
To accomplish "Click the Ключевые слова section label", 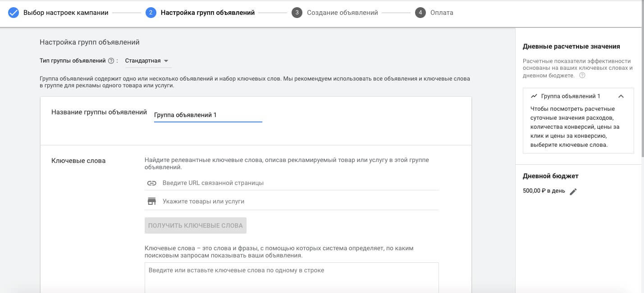I will (x=78, y=161).
